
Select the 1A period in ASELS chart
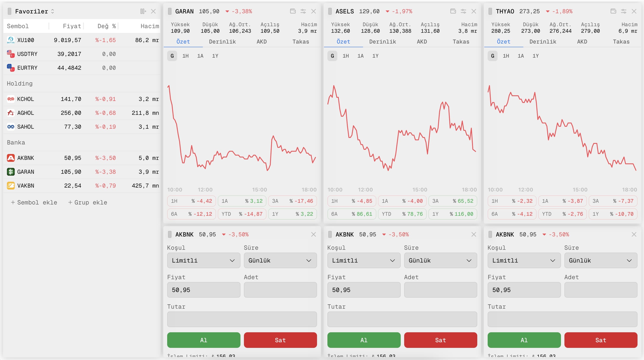(x=360, y=56)
